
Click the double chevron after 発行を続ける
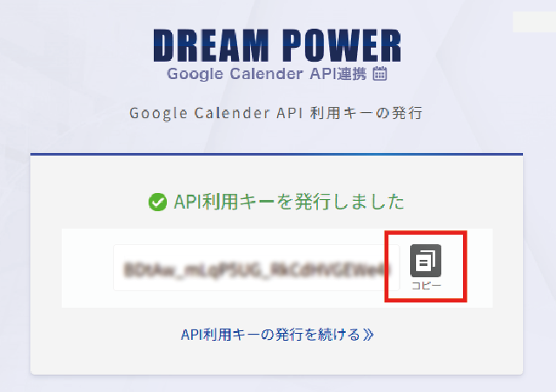click(368, 335)
